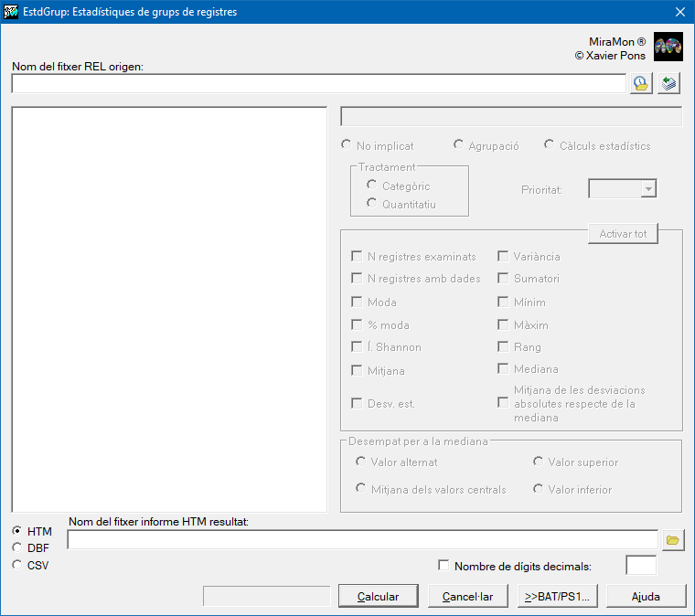695x616 pixels.
Task: Browse for the HTM output file folder
Action: pos(673,540)
